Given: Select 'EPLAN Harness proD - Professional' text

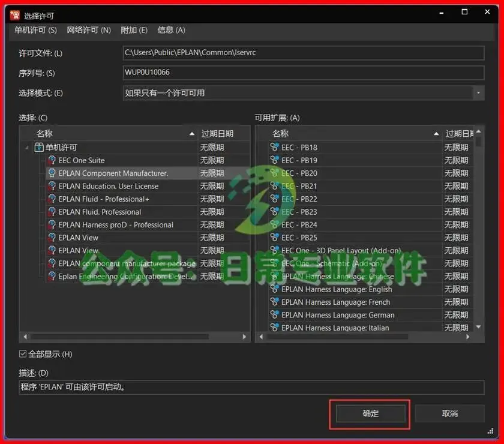Looking at the screenshot, I should tap(116, 225).
